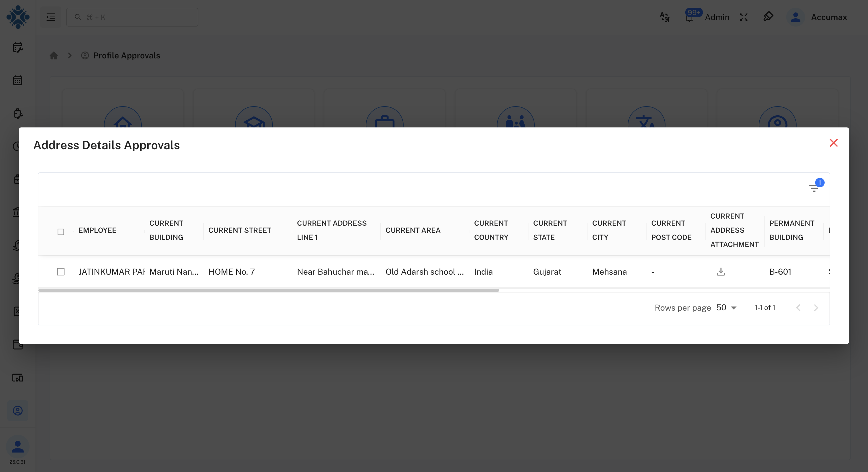Select the calendar icon in the sidebar
This screenshot has height=472, width=868.
[17, 80]
